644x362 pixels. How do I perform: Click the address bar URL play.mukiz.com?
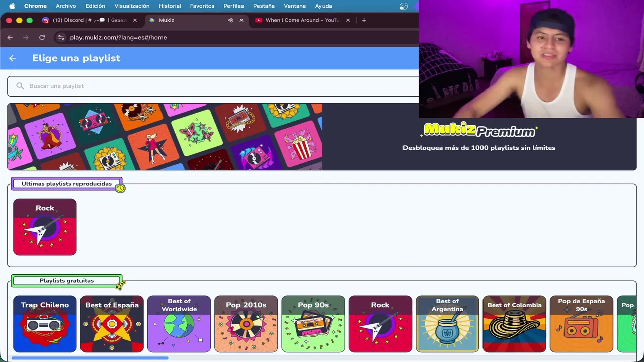[x=118, y=37]
